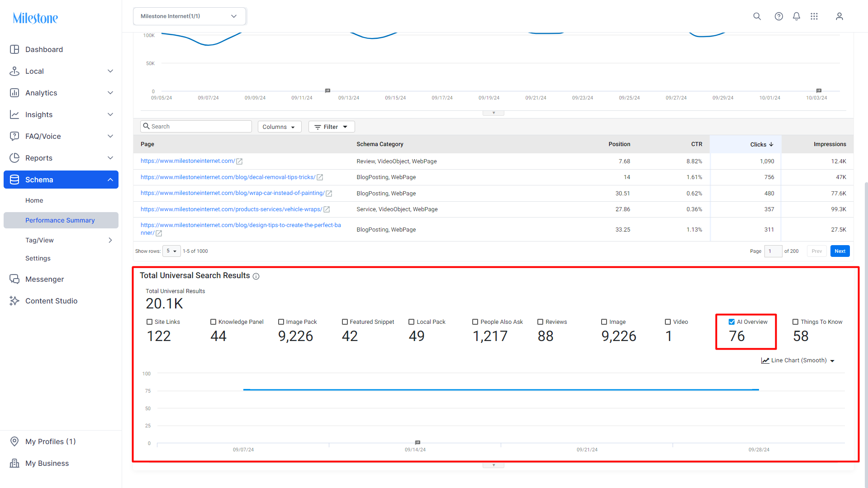Open the Milestone Internet(1/1) profile dropdown
Screen dimensions: 868x488
tap(190, 16)
